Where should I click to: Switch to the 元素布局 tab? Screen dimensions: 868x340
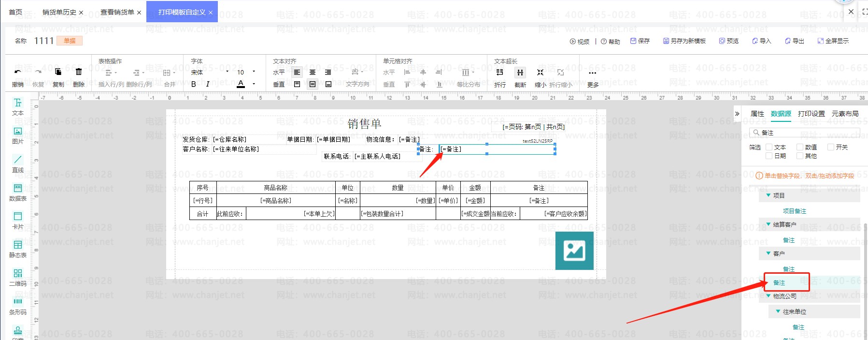845,114
